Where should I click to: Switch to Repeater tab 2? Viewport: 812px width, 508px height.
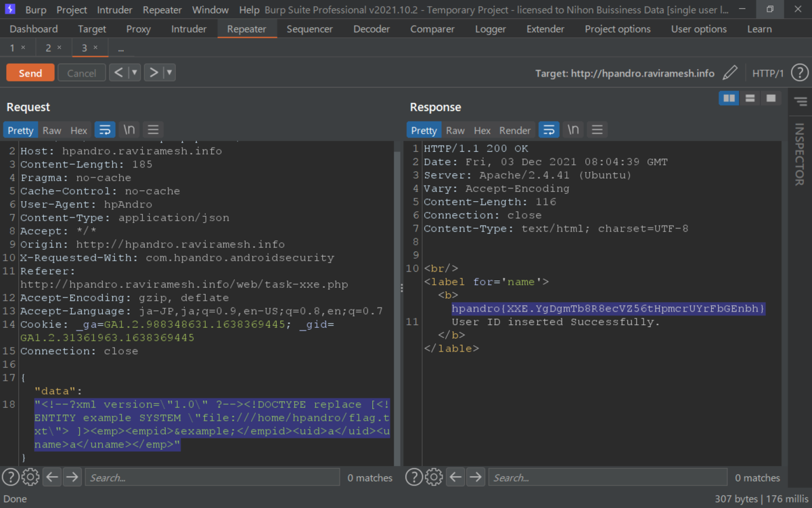click(48, 47)
